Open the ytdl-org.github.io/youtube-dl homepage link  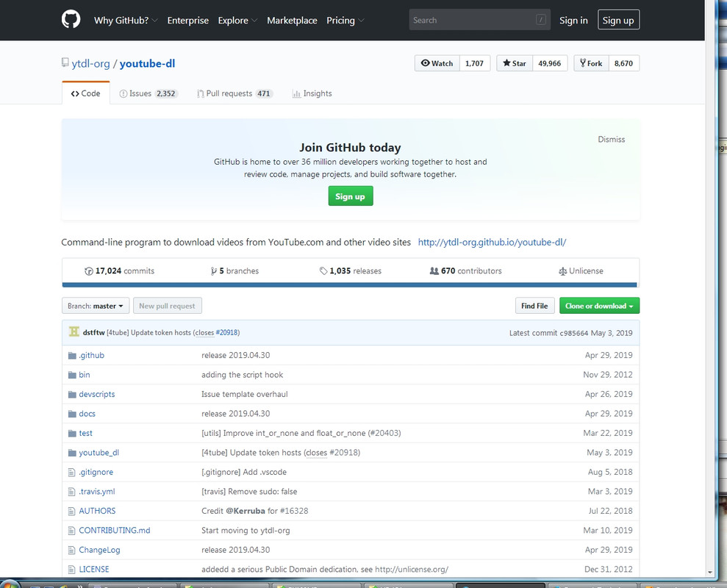tap(492, 242)
